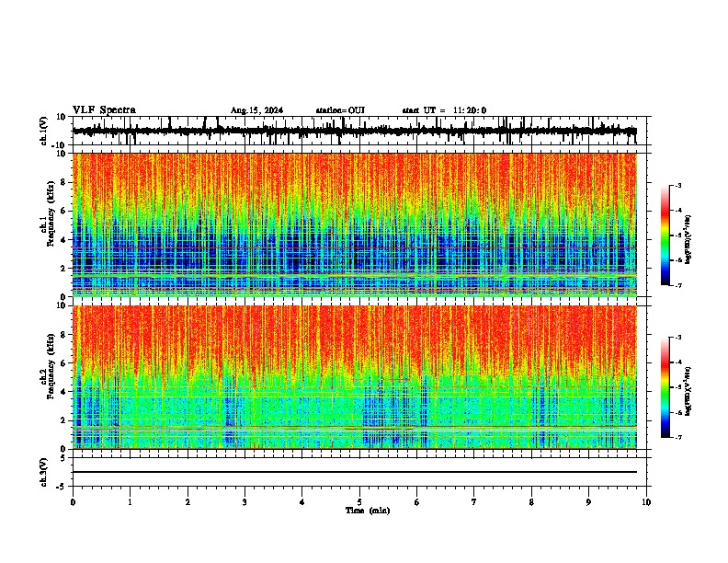728x563 pixels.
Task: Click the "-3" label on ch.1 color scale
Action: [x=677, y=185]
